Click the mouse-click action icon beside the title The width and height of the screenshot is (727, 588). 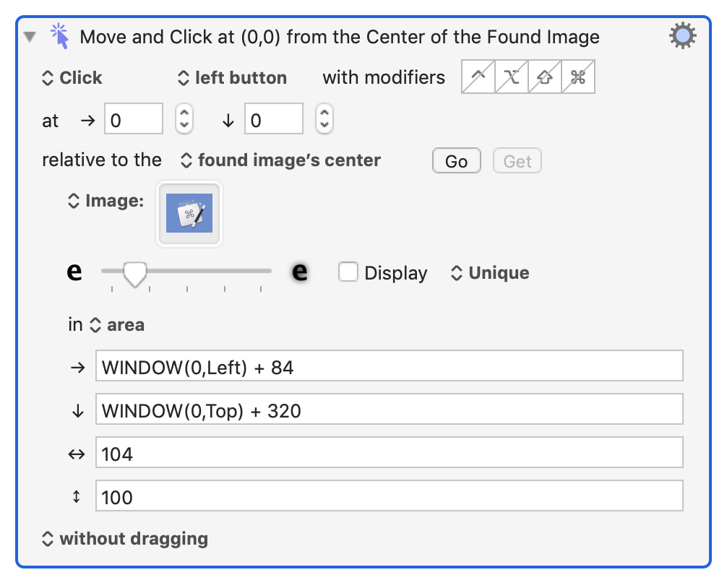click(61, 35)
